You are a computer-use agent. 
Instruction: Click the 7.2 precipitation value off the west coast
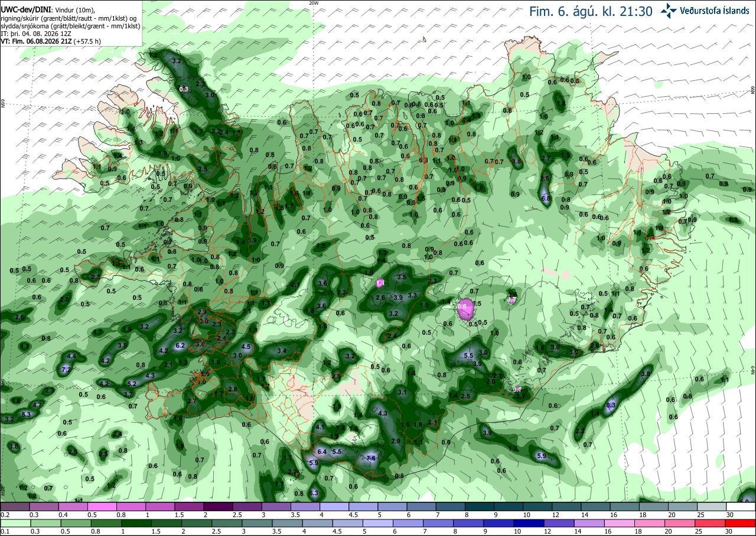point(66,370)
